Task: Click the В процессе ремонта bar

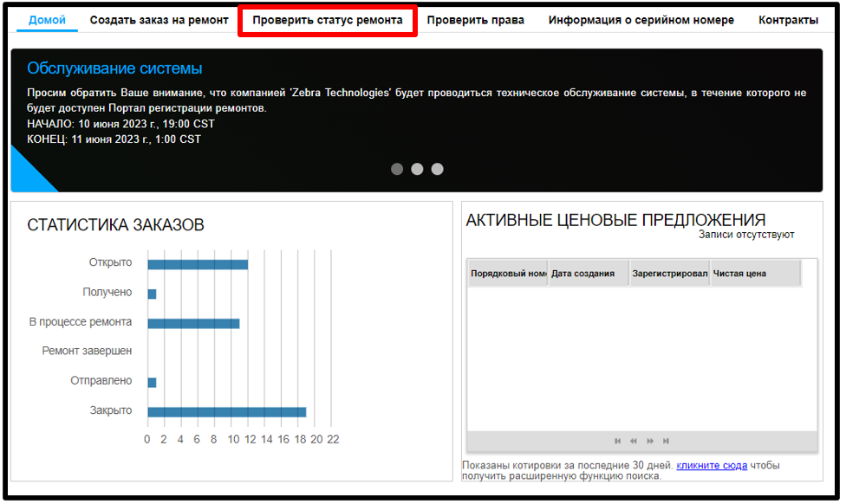Action: click(x=193, y=323)
